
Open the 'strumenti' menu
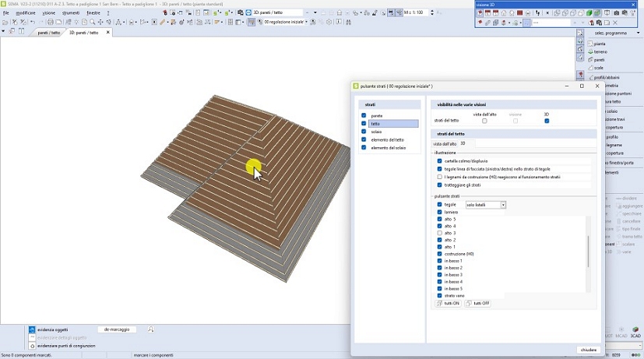pos(71,13)
